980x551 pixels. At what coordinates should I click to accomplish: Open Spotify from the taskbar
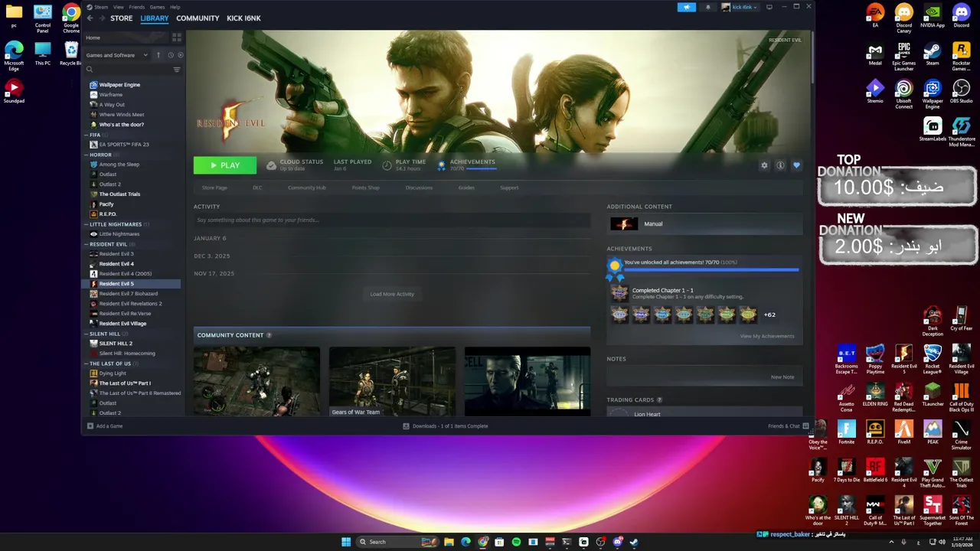click(516, 542)
